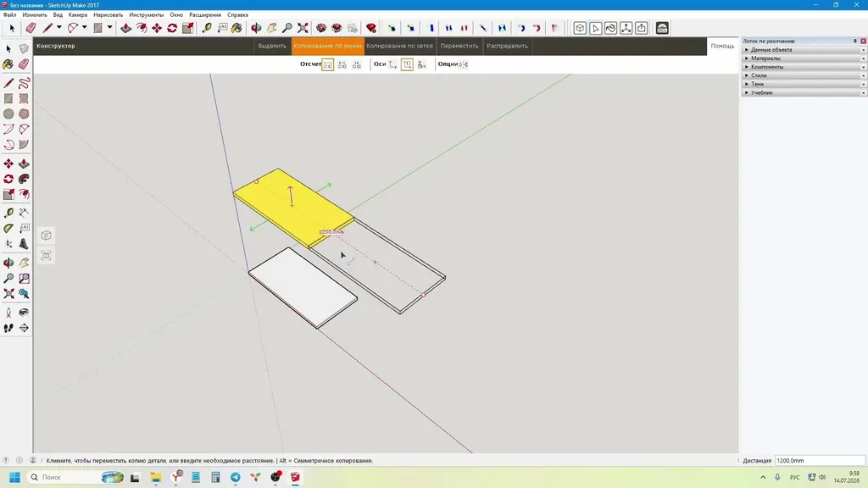The height and width of the screenshot is (488, 868).
Task: Select the Walk tool with footprints icon
Action: pyautogui.click(x=8, y=328)
